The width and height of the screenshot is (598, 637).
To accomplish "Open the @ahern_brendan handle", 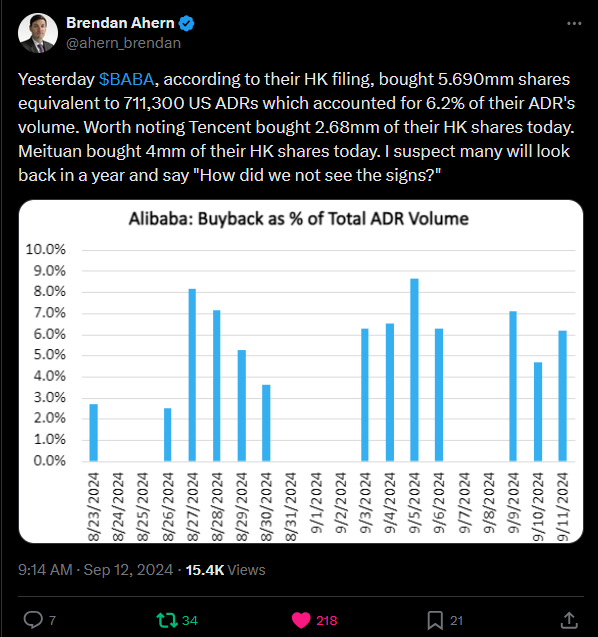I will [124, 43].
